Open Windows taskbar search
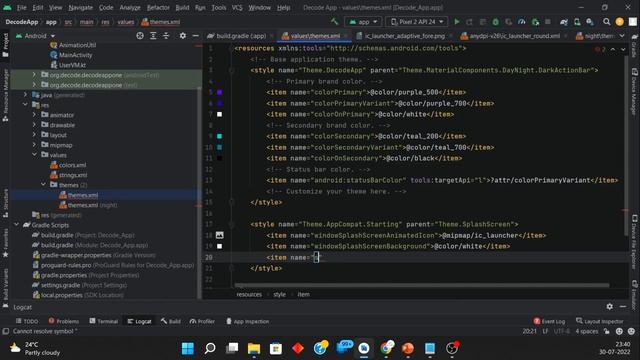640x360 pixels. 210,348
